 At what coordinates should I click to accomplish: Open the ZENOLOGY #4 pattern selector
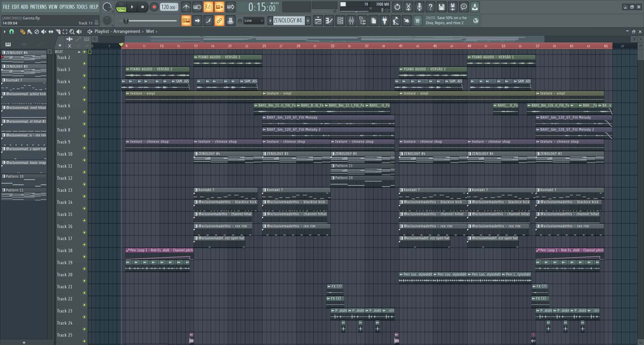[x=289, y=21]
